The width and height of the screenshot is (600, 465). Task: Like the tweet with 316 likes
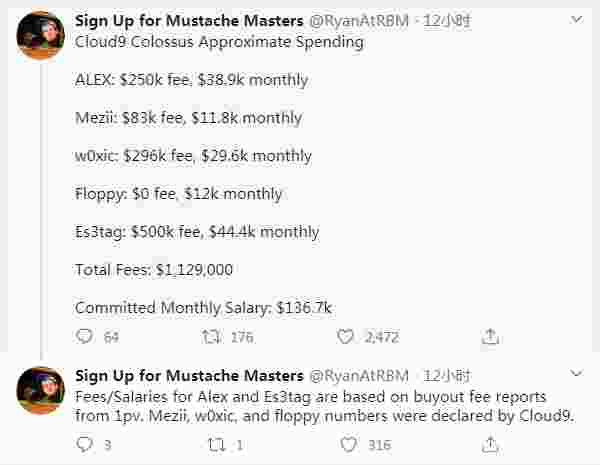(345, 445)
